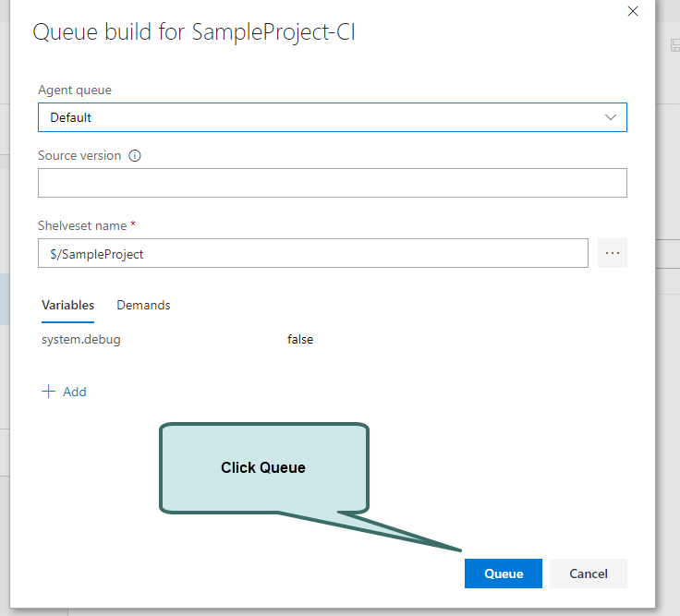Click the Queue build for SampleProject-CI title
680x616 pixels.
(x=194, y=31)
